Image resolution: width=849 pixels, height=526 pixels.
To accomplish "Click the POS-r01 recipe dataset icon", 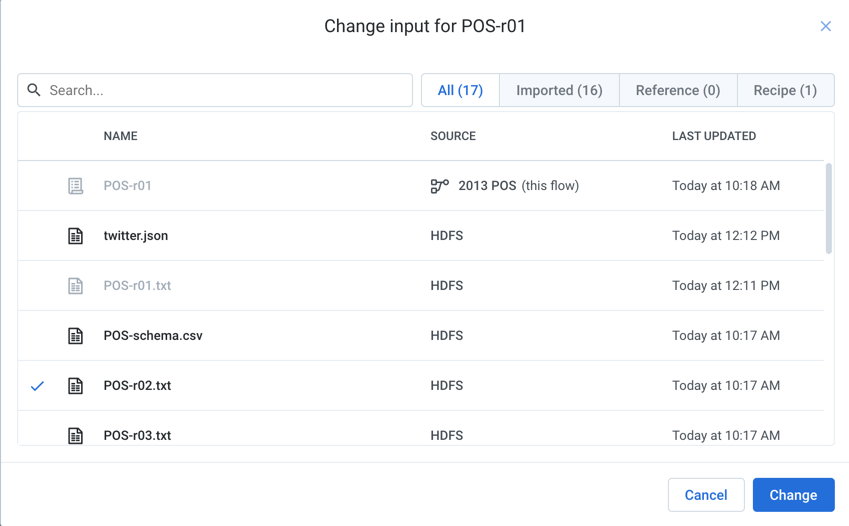I will coord(76,186).
